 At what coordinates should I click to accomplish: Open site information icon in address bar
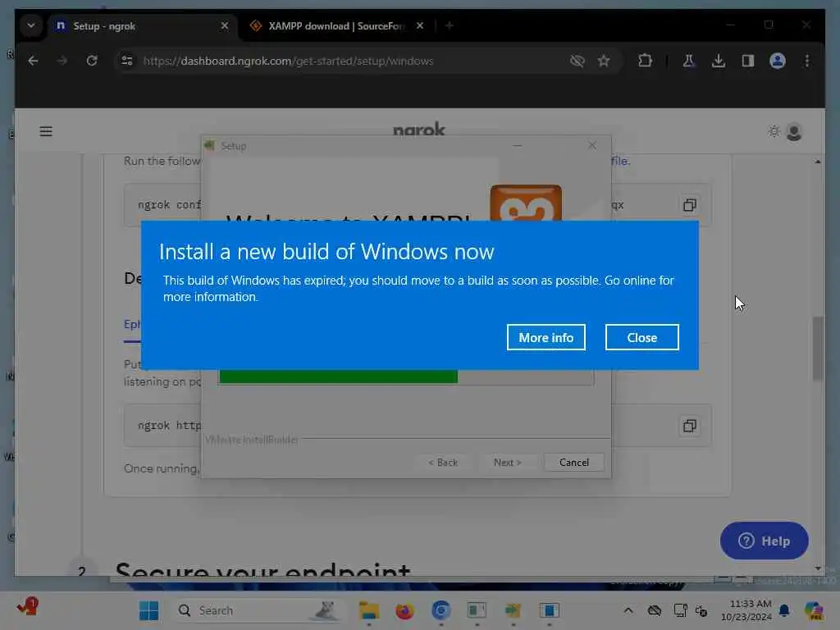click(x=127, y=61)
